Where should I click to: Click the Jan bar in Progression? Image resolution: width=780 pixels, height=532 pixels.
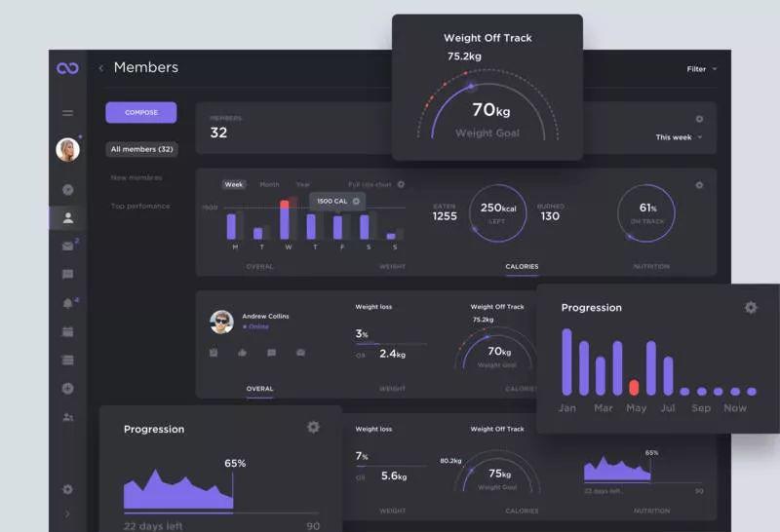pyautogui.click(x=567, y=361)
